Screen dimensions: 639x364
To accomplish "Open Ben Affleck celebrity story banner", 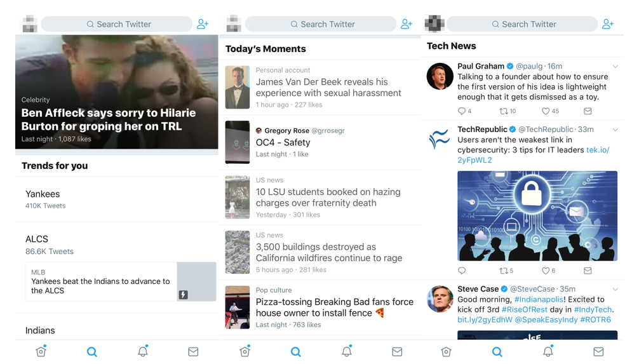I will click(x=116, y=91).
